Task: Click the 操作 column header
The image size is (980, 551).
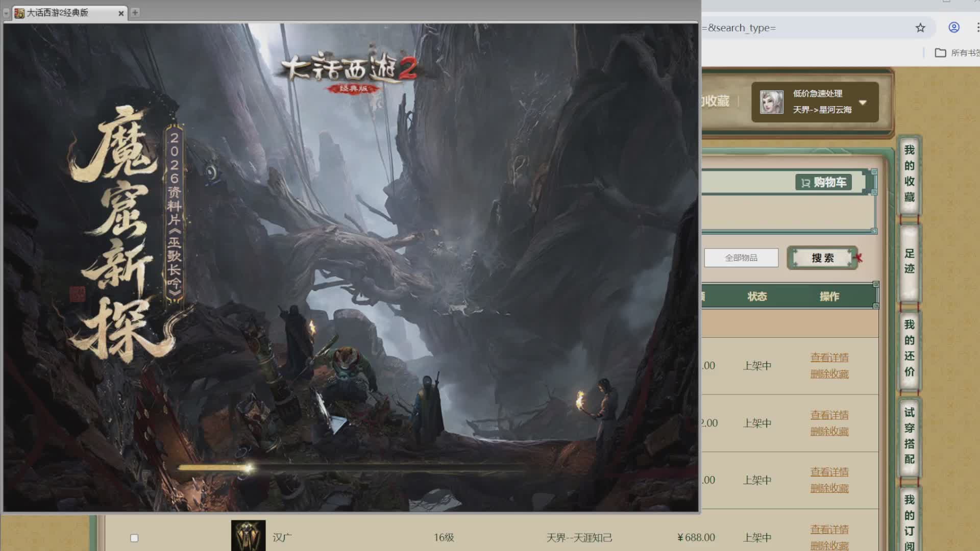Action: pos(829,296)
